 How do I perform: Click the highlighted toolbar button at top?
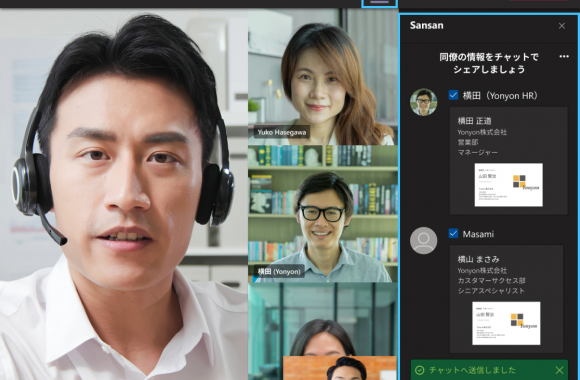coord(380,3)
